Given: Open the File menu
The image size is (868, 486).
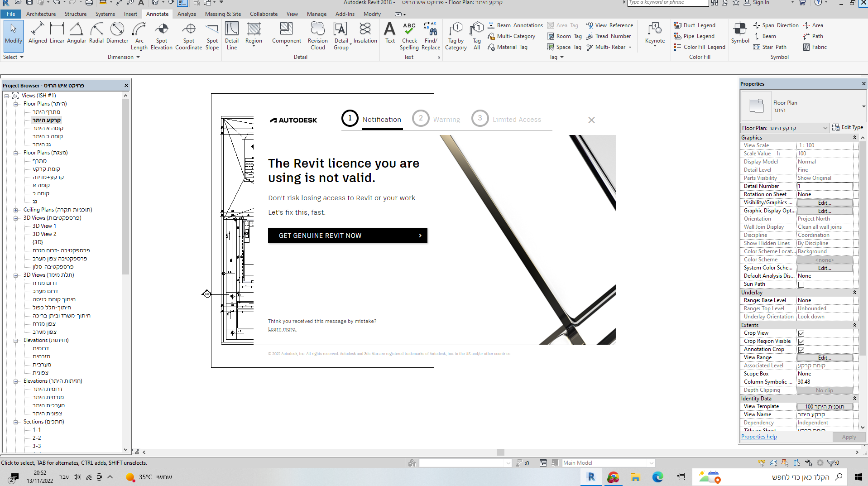Looking at the screenshot, I should 11,14.
